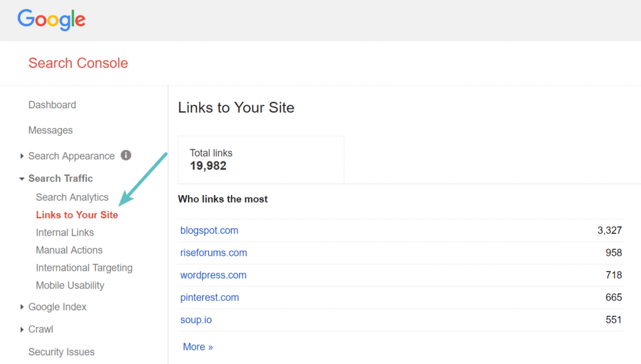Select Search Analytics in the sidebar
Screen dimensions: 641x364
point(72,196)
